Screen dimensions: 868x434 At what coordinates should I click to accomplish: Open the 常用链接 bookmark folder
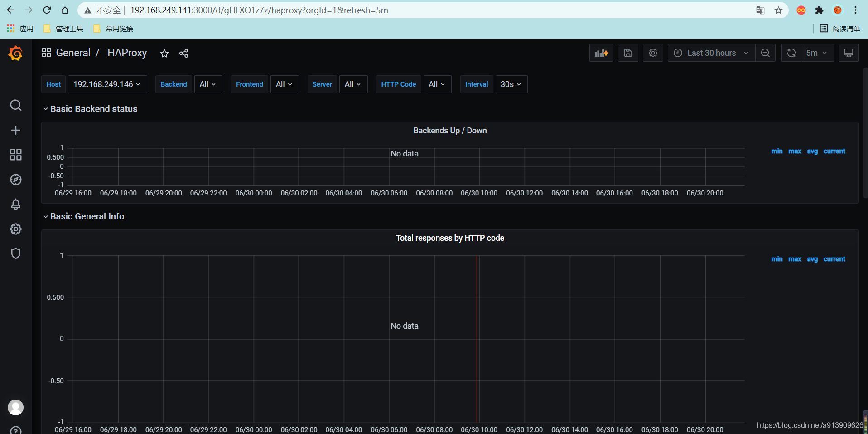click(113, 29)
